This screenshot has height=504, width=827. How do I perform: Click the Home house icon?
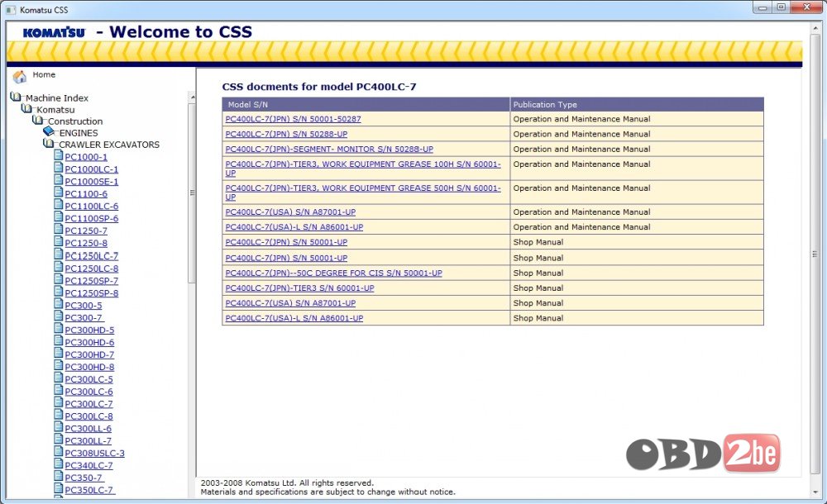[x=20, y=77]
